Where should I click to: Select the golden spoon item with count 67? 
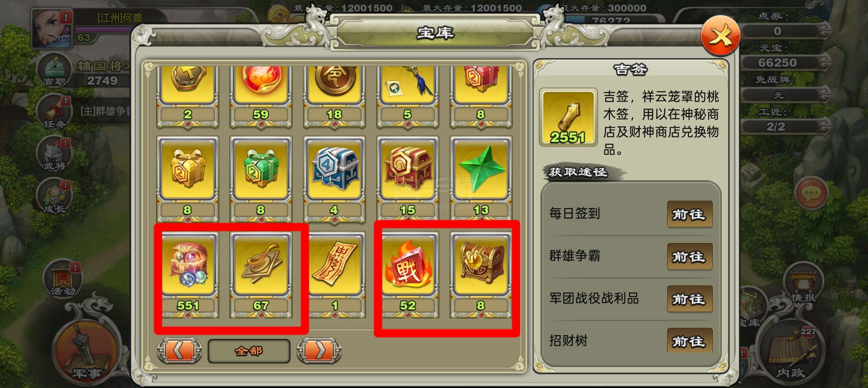coord(261,274)
